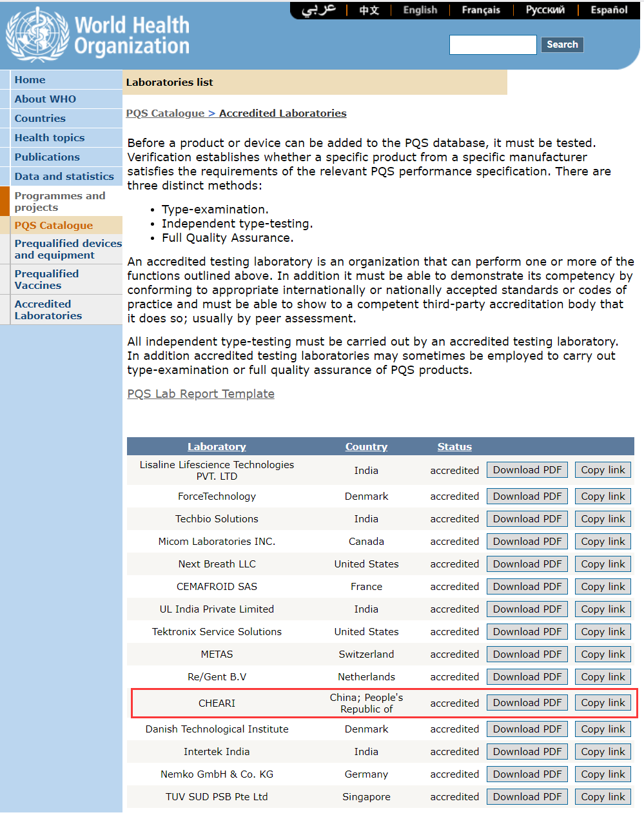Copy link for Intertek India
This screenshot has height=826, width=644.
603,752
